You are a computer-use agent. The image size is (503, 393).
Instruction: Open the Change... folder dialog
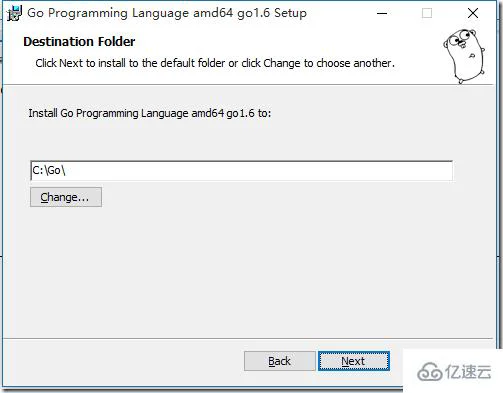pyautogui.click(x=66, y=197)
